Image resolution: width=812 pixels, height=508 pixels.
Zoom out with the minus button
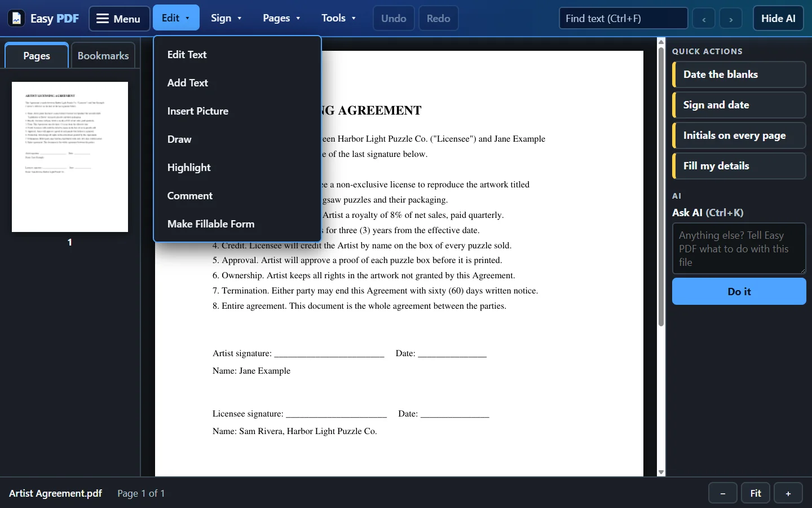pyautogui.click(x=723, y=493)
